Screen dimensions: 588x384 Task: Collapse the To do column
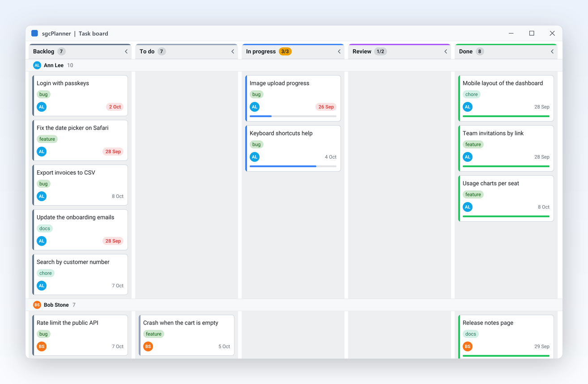point(233,51)
